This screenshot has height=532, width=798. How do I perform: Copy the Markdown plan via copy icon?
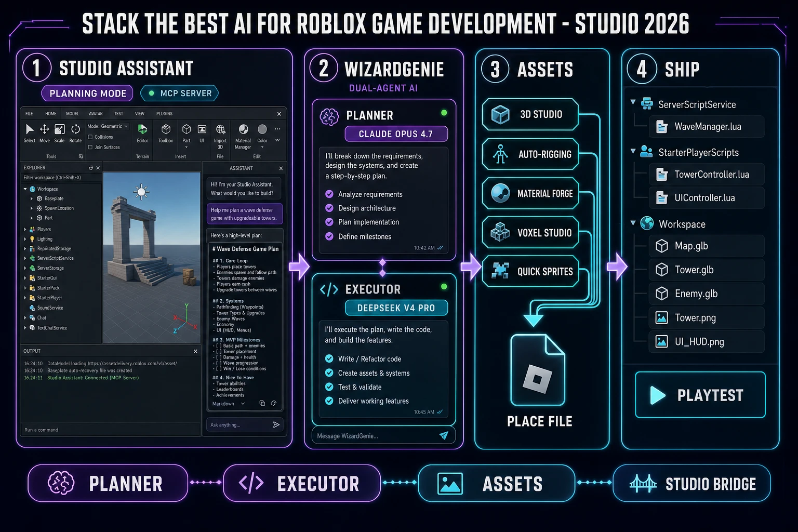tap(262, 403)
